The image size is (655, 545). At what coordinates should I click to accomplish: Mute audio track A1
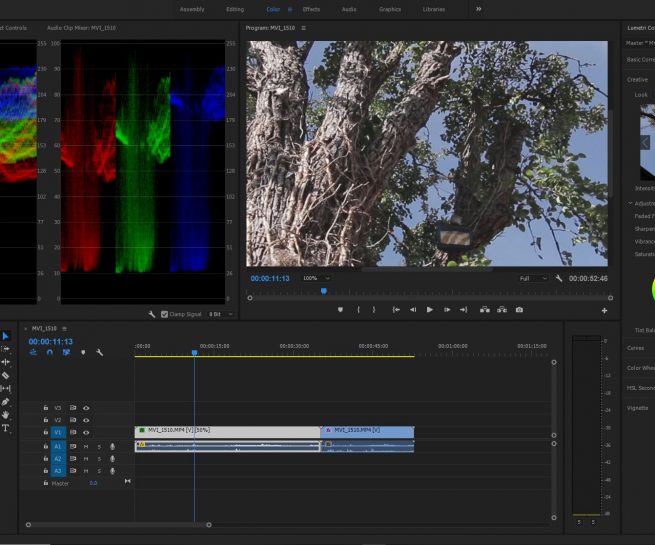(86, 446)
